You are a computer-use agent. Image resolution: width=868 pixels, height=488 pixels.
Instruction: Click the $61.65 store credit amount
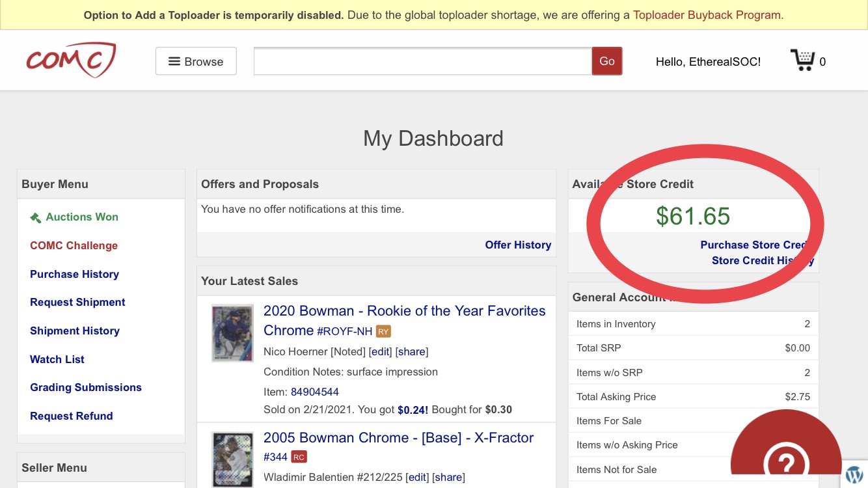point(693,216)
